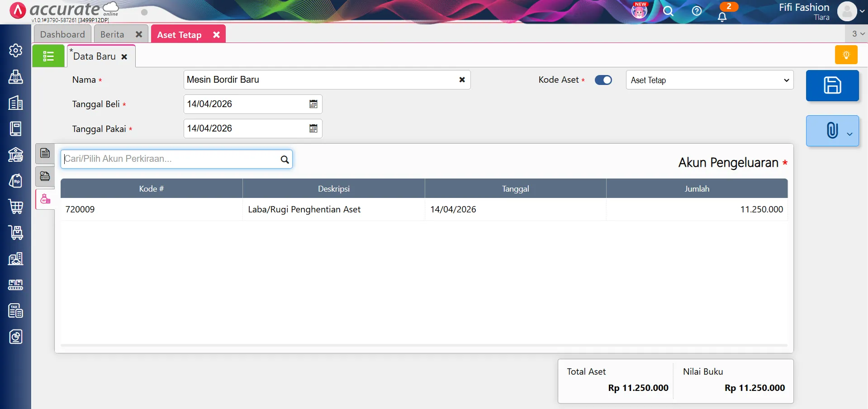Open the Rp money bag icon in sidebar

point(16,181)
